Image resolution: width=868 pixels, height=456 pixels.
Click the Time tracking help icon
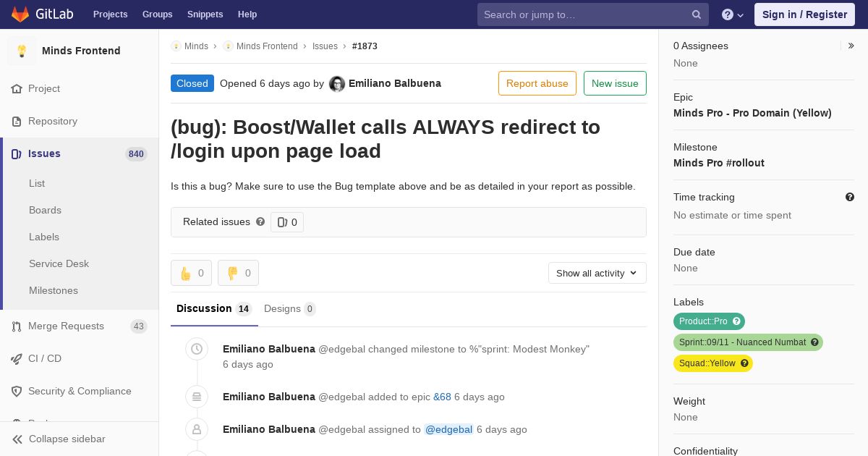click(x=850, y=197)
